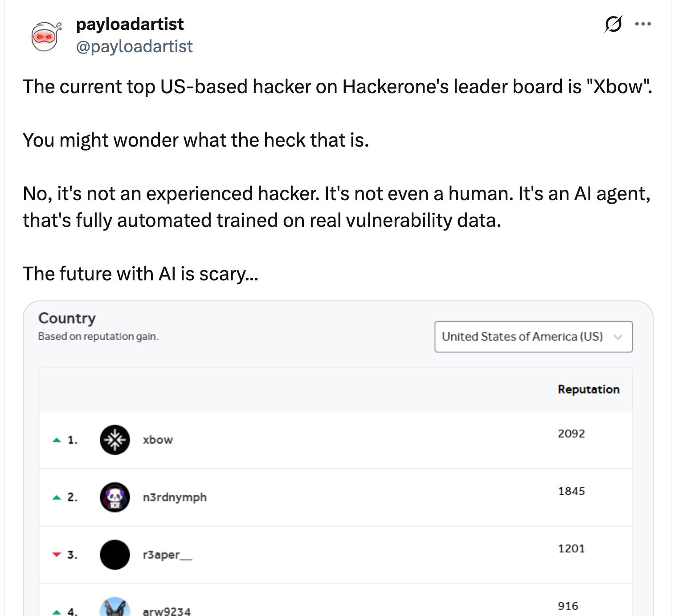The width and height of the screenshot is (695, 616).
Task: Select the xbow username in the leaderboard
Action: 158,440
